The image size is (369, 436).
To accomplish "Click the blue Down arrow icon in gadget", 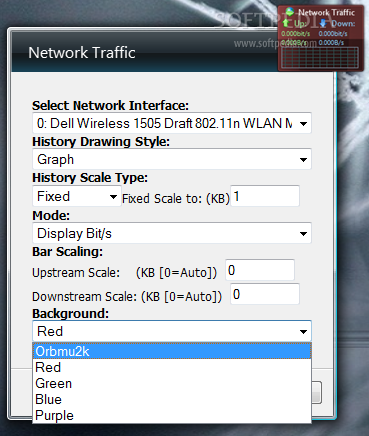I will pos(323,23).
